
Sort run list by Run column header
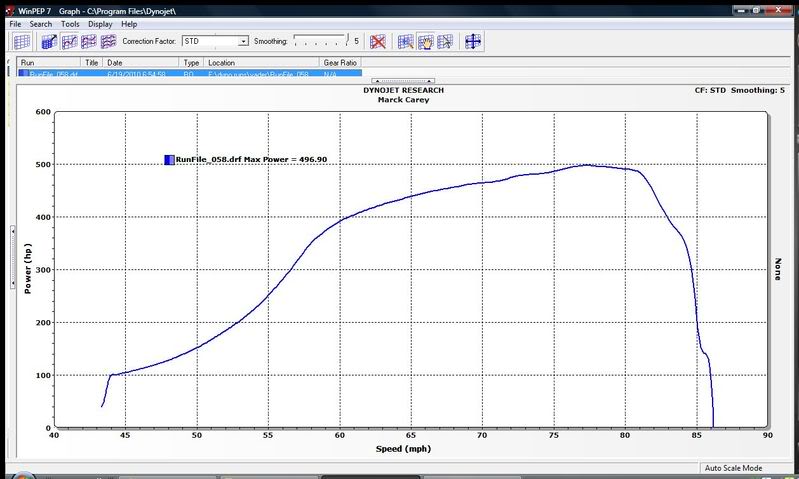coord(49,63)
